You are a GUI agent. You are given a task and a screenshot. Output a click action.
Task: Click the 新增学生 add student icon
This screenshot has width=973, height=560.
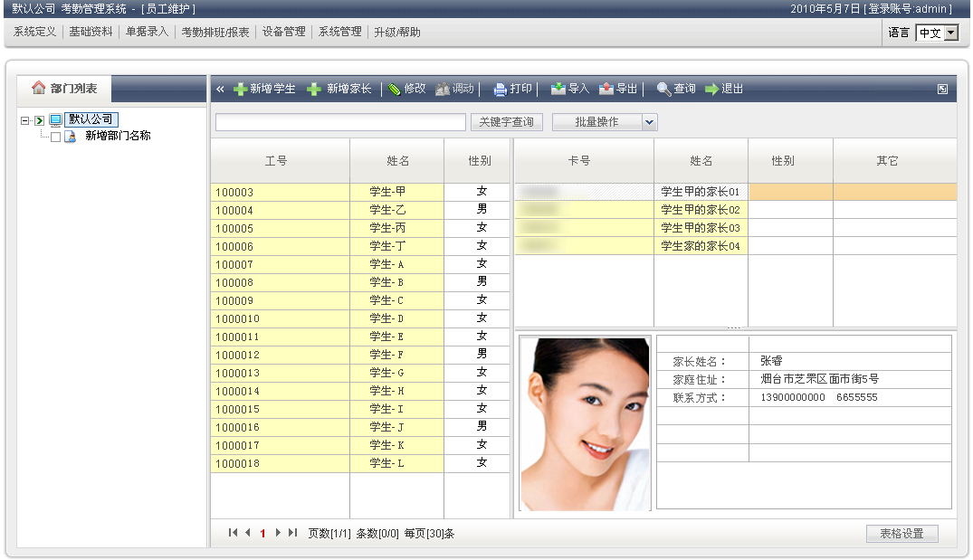point(241,90)
